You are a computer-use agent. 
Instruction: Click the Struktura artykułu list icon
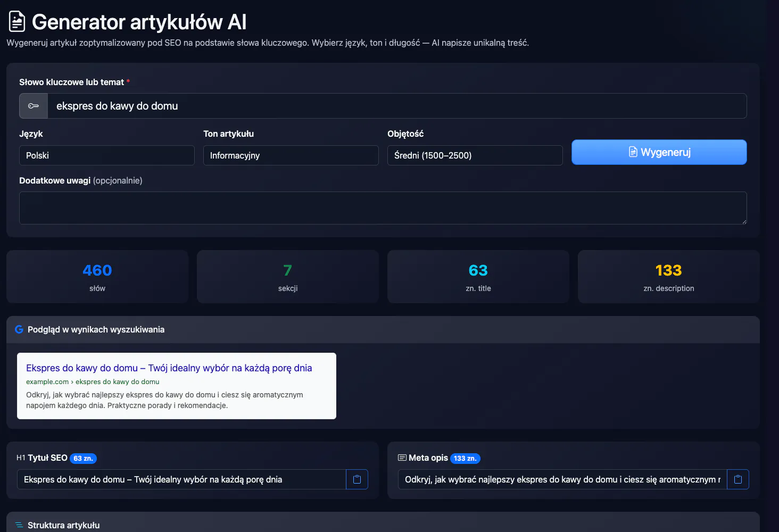click(19, 525)
